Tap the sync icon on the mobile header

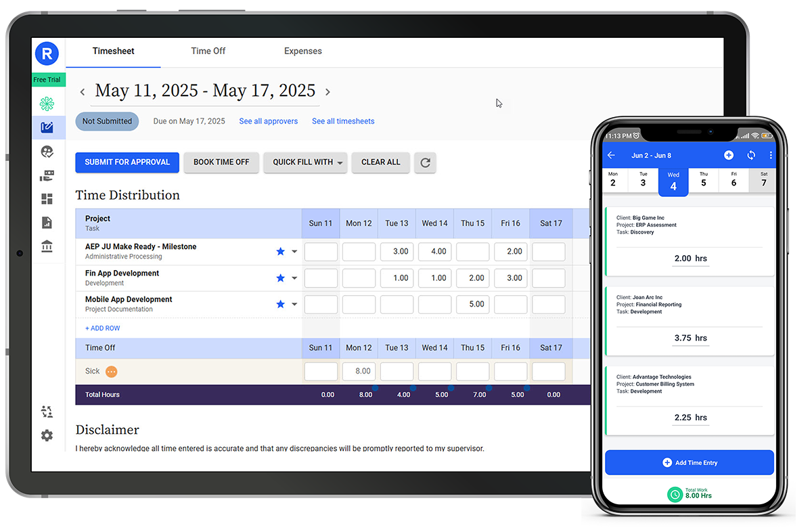pyautogui.click(x=751, y=155)
